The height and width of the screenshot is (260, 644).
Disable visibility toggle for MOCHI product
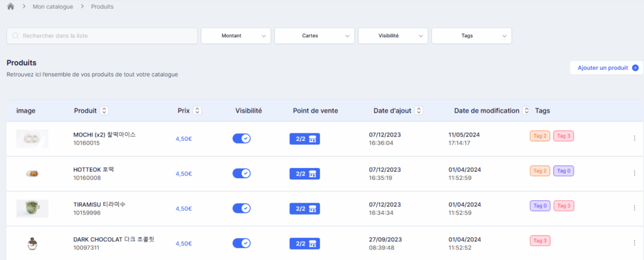coord(241,138)
